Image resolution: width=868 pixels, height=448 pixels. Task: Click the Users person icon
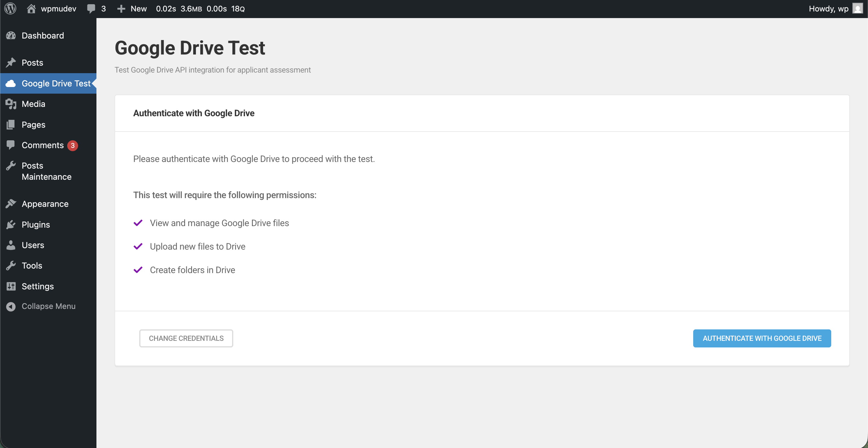pos(11,245)
